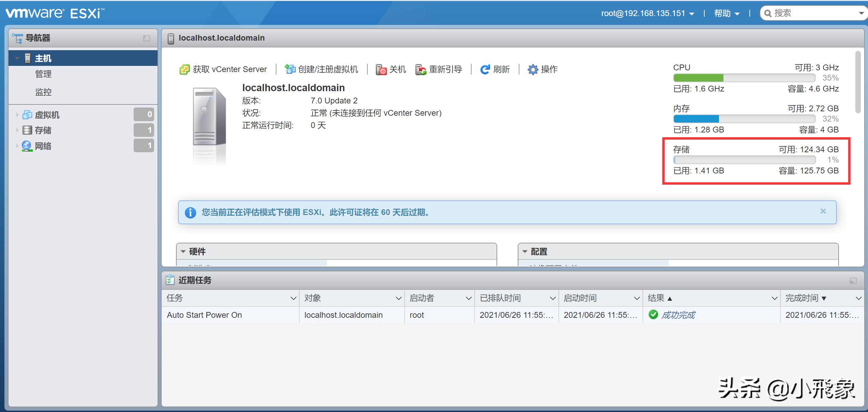Select 管理 under 主机
This screenshot has height=412, width=868.
click(44, 74)
